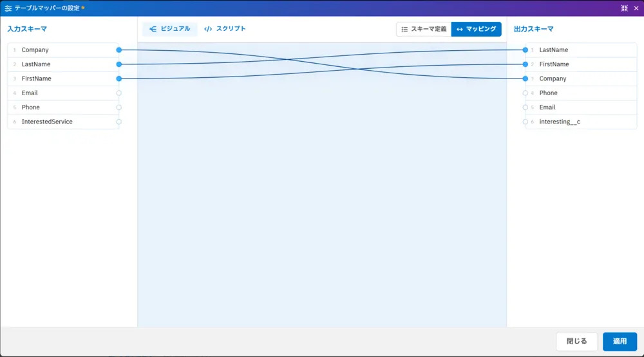The width and height of the screenshot is (644, 357).
Task: Click the collapse window icon in title bar
Action: click(624, 8)
